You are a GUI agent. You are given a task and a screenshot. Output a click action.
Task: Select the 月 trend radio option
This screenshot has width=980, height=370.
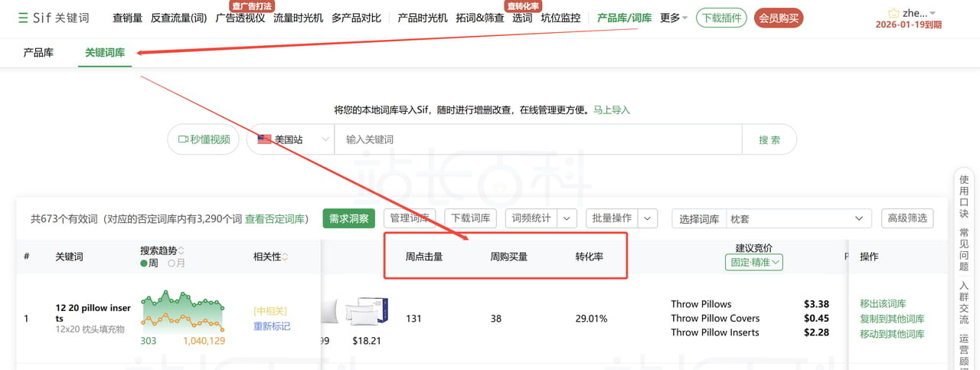176,263
